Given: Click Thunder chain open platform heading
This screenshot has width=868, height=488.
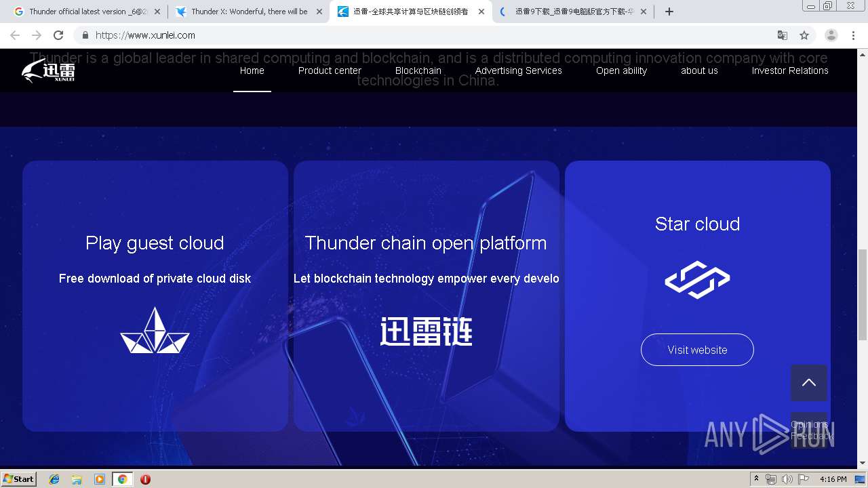Looking at the screenshot, I should pyautogui.click(x=426, y=243).
